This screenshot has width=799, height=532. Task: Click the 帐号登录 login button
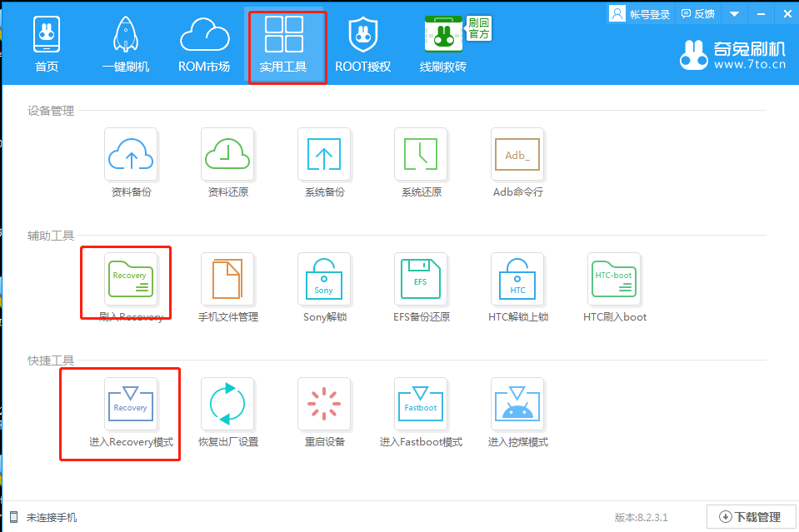click(x=640, y=14)
